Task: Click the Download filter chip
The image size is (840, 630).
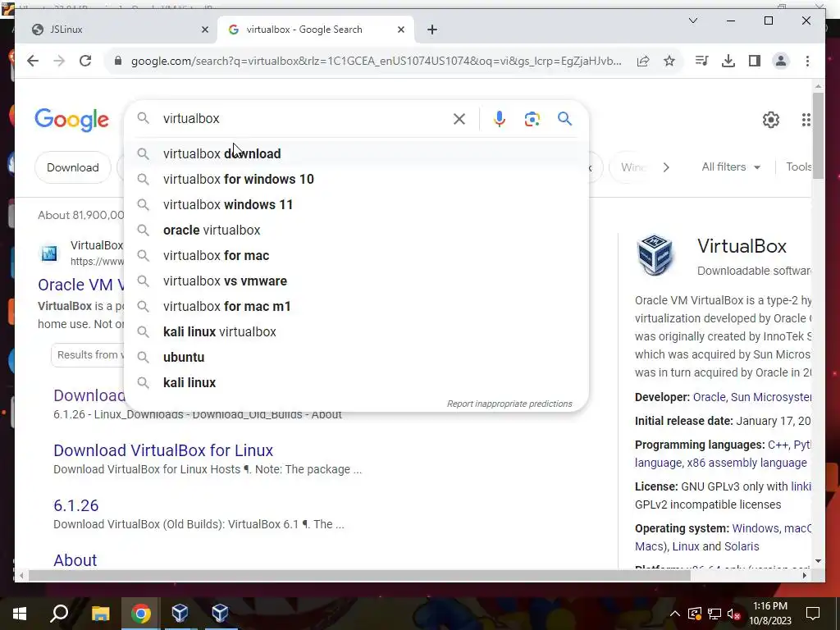Action: [x=73, y=167]
